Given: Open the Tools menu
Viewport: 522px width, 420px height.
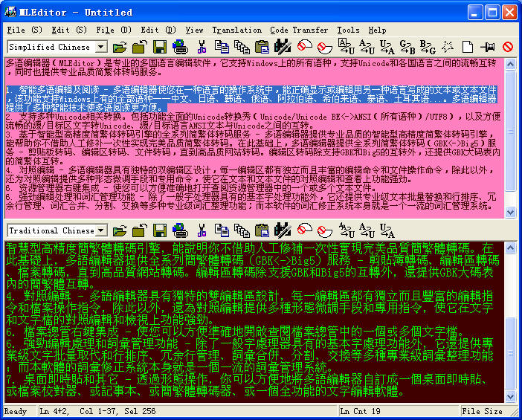Looking at the screenshot, I should 348,30.
